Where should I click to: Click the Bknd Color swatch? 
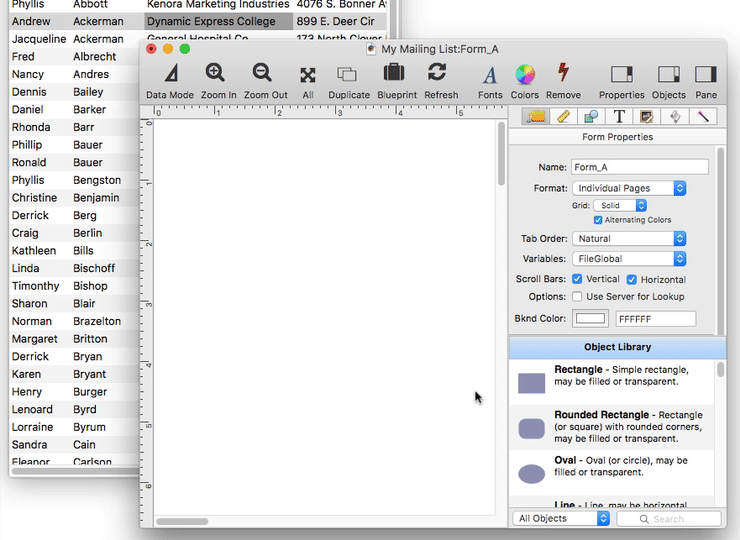(590, 319)
